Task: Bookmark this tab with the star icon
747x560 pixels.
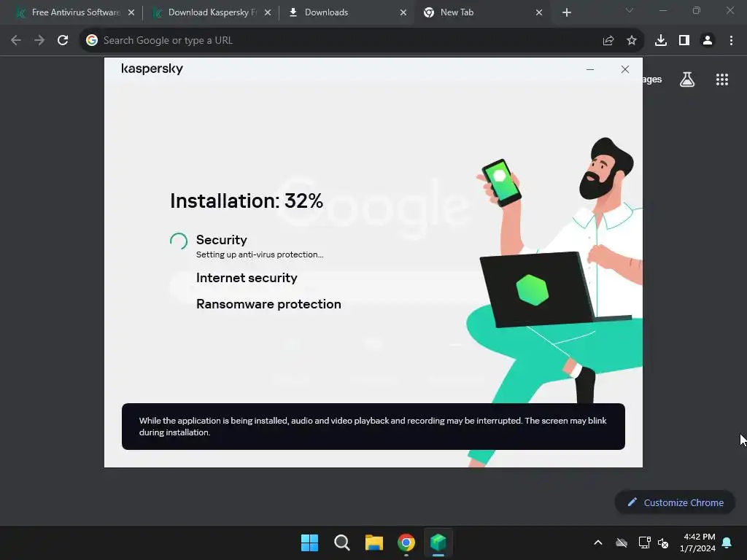Action: [x=632, y=41]
